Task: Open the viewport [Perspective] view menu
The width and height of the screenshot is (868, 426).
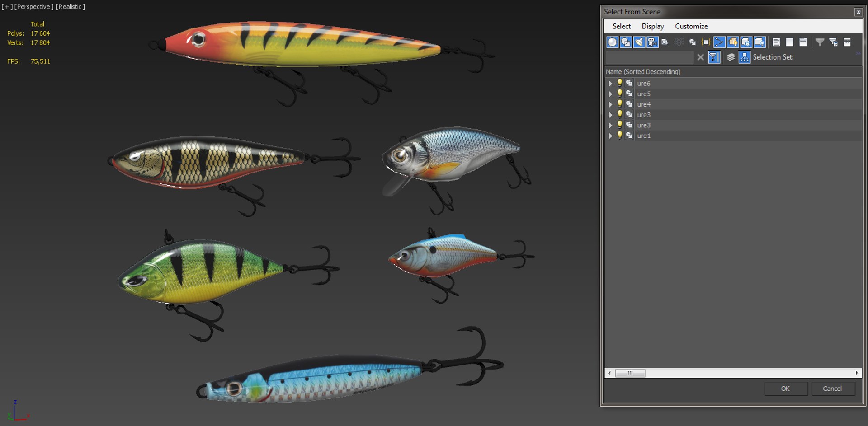Action: pos(33,7)
